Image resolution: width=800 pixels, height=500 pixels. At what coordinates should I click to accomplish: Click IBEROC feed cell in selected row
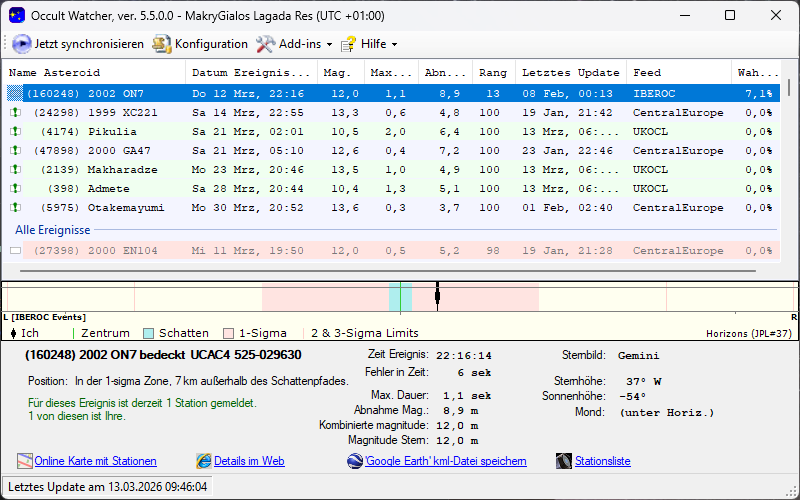click(654, 94)
